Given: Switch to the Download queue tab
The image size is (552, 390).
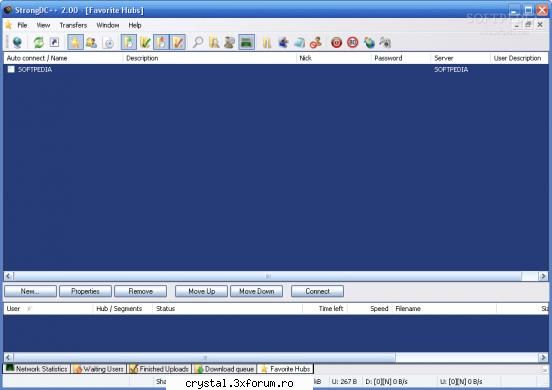Looking at the screenshot, I should 225,369.
